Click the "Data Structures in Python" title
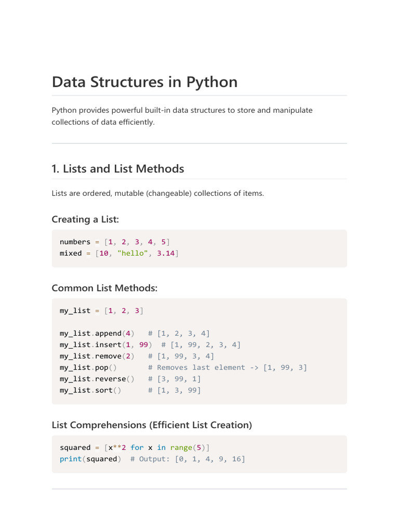399x532 pixels. pyautogui.click(x=144, y=82)
